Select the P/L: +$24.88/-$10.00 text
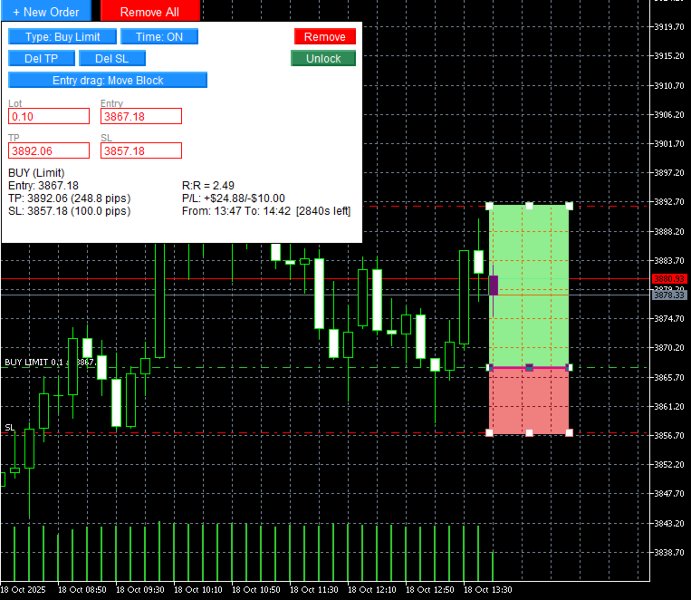691x600 pixels. 234,198
